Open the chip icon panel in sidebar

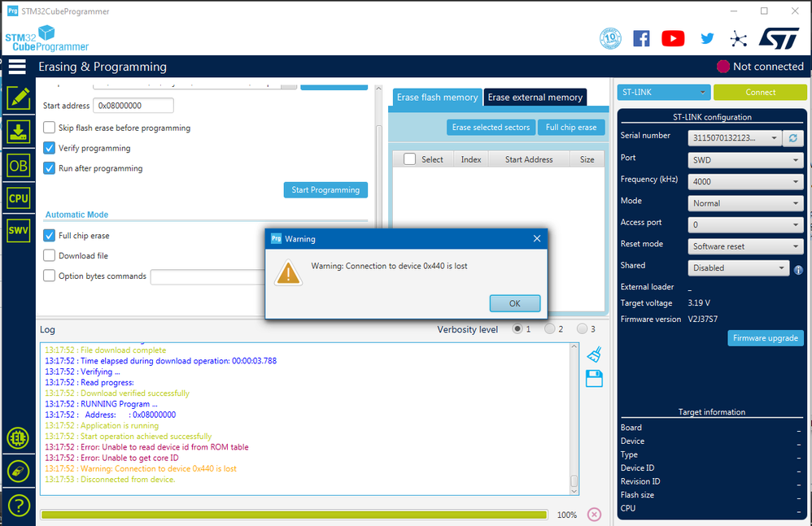pyautogui.click(x=18, y=438)
